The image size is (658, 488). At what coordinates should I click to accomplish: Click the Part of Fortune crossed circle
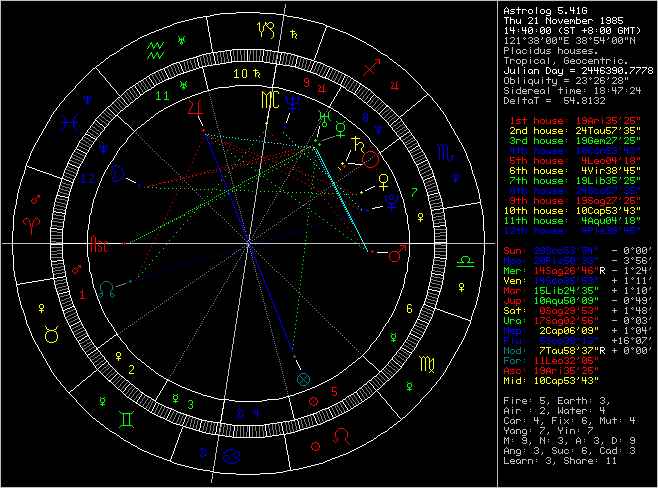tap(304, 380)
